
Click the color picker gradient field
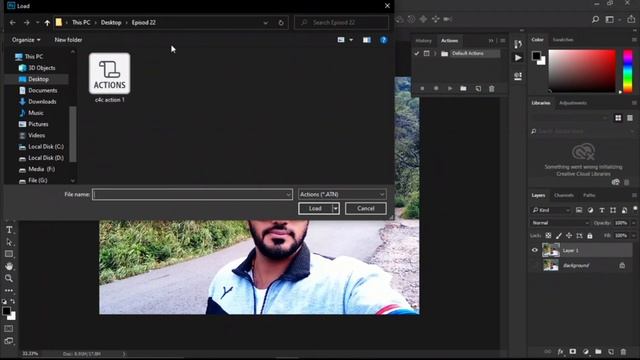coord(582,71)
